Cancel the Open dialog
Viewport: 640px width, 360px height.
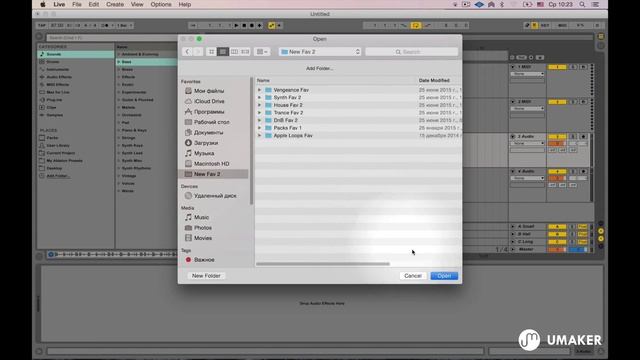(413, 276)
